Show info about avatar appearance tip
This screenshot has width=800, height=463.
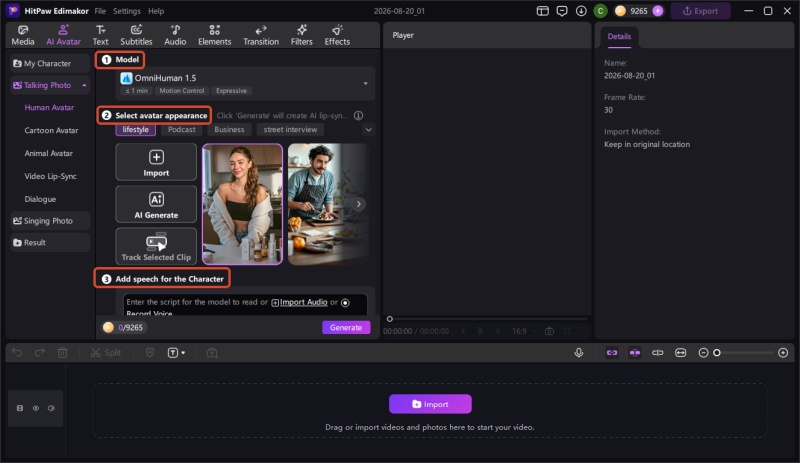[359, 115]
